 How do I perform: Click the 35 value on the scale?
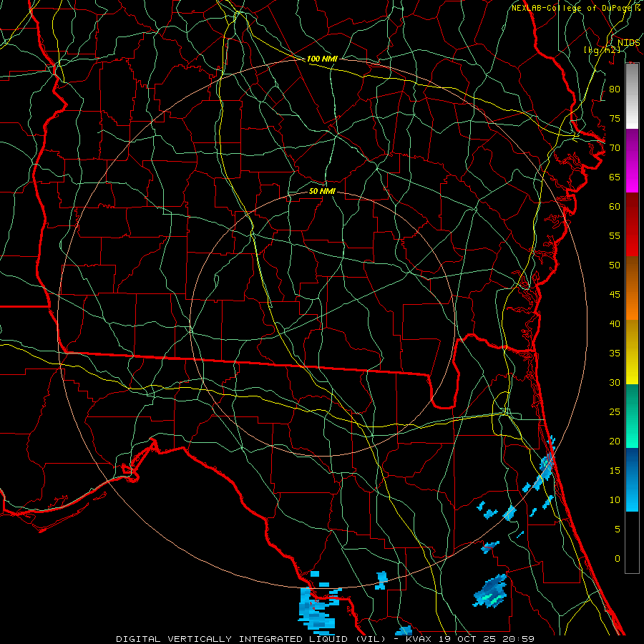(x=615, y=353)
